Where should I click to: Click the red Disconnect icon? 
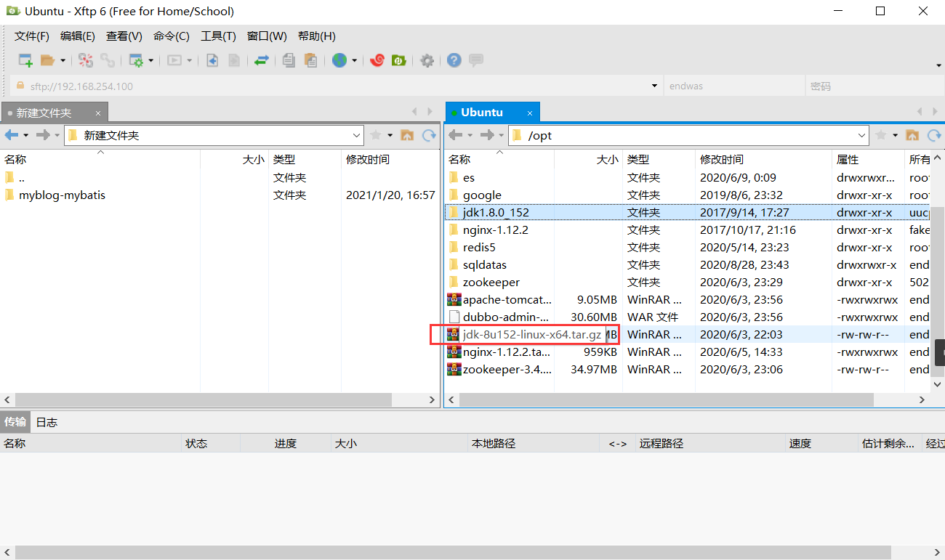86,60
